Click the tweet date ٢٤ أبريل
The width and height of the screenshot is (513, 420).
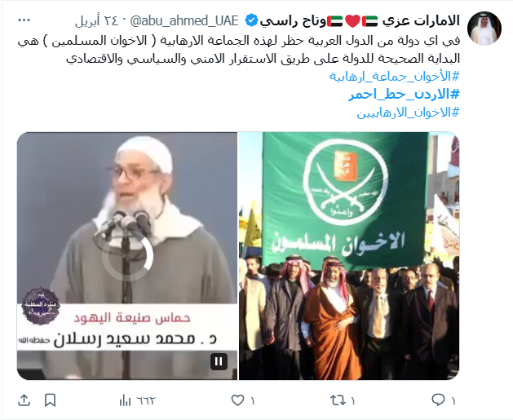click(96, 21)
